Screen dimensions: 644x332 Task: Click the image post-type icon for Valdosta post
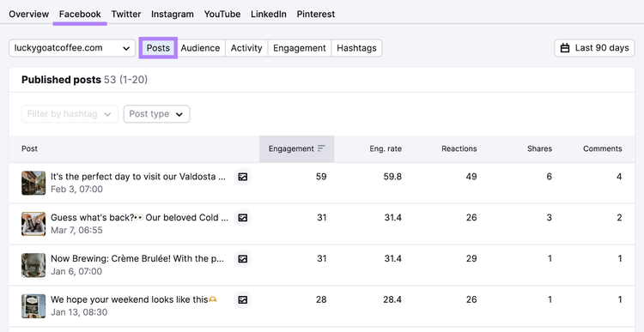(x=243, y=177)
